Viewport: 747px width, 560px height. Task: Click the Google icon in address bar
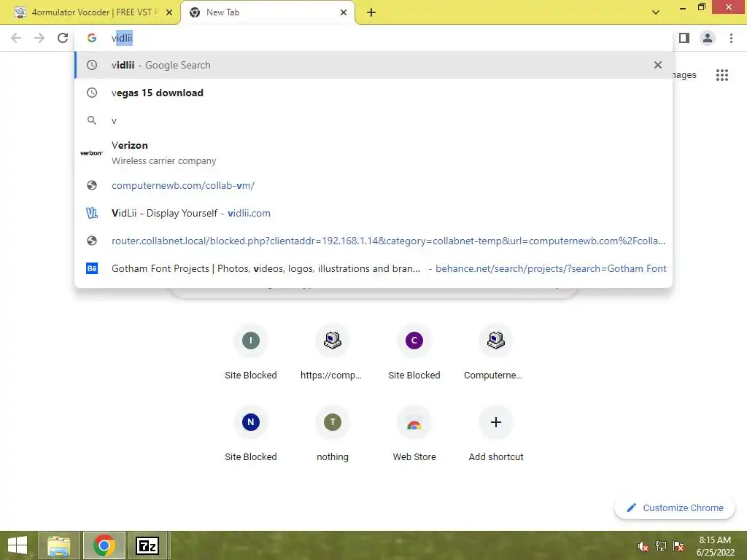pos(91,38)
